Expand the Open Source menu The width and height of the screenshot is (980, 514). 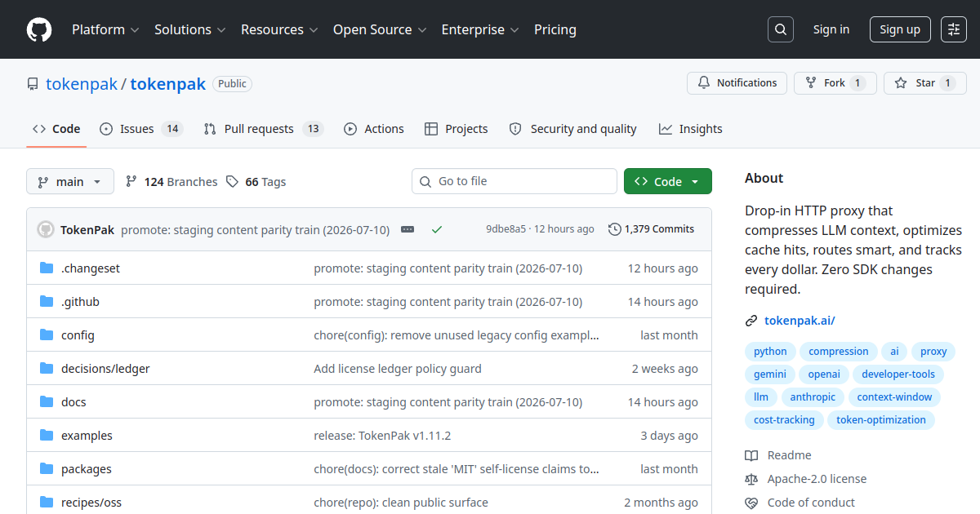[380, 29]
